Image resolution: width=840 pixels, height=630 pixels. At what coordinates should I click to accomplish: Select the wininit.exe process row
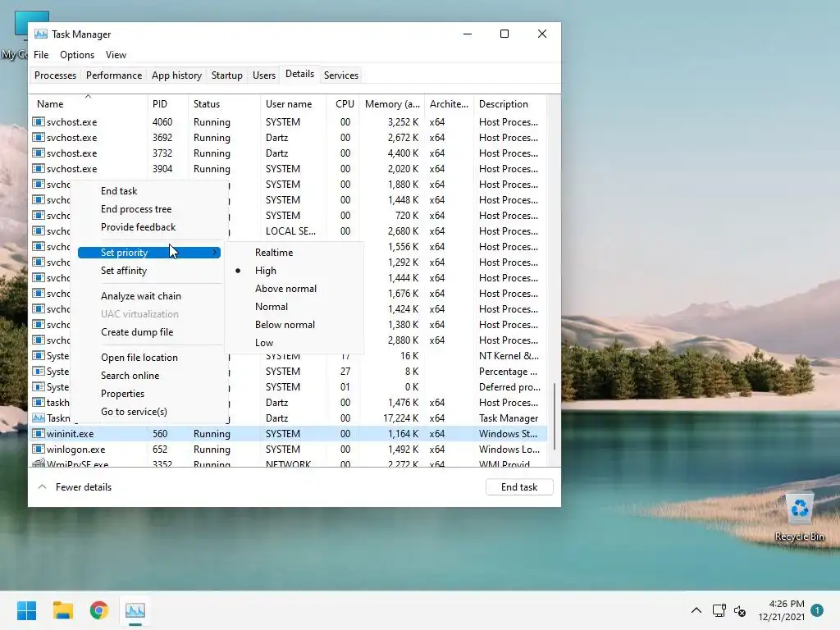[289, 433]
